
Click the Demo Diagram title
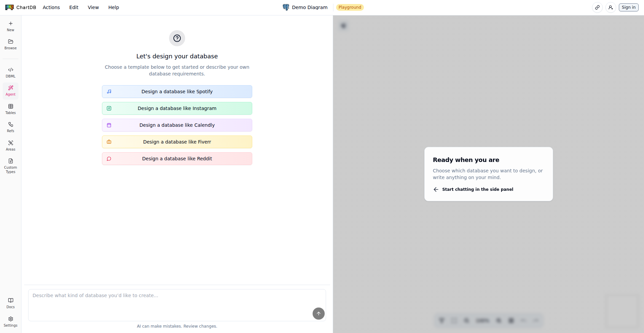pos(310,7)
